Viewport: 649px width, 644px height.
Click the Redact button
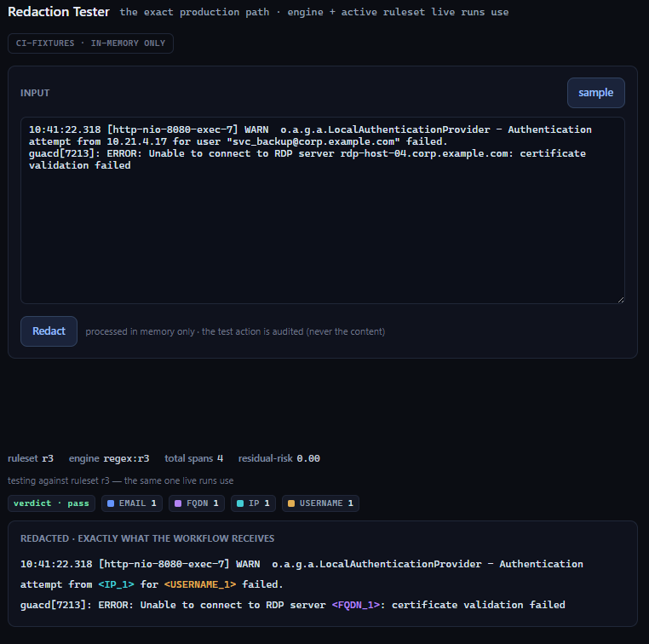(x=49, y=331)
